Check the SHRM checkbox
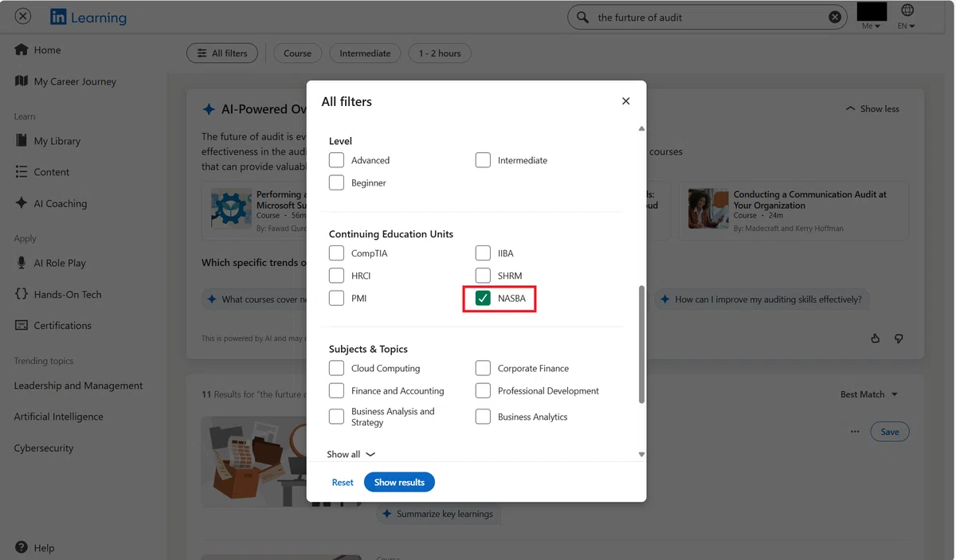Viewport: 956px width, 560px height. click(483, 276)
